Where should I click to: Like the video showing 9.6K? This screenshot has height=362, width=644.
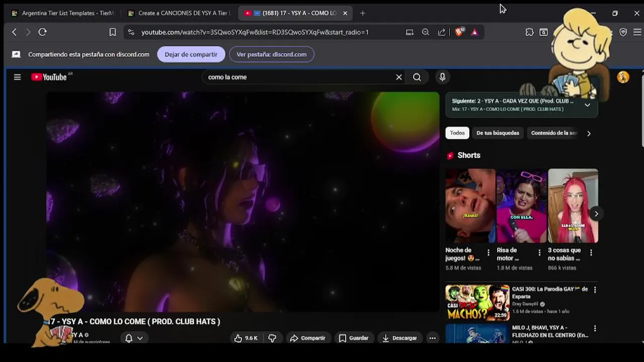pyautogui.click(x=246, y=338)
